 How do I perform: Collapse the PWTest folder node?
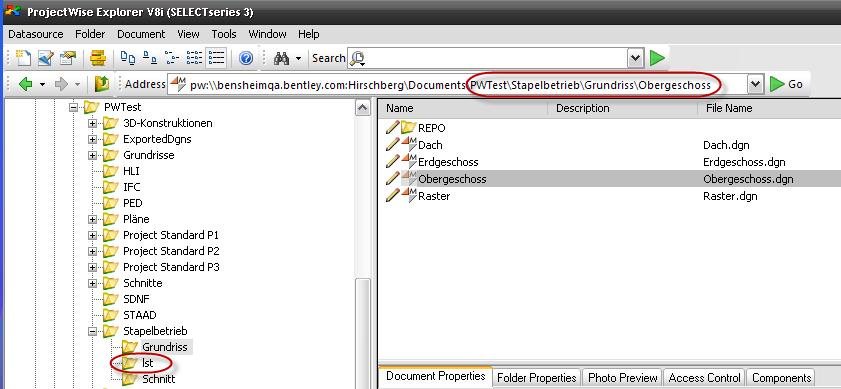(74, 107)
